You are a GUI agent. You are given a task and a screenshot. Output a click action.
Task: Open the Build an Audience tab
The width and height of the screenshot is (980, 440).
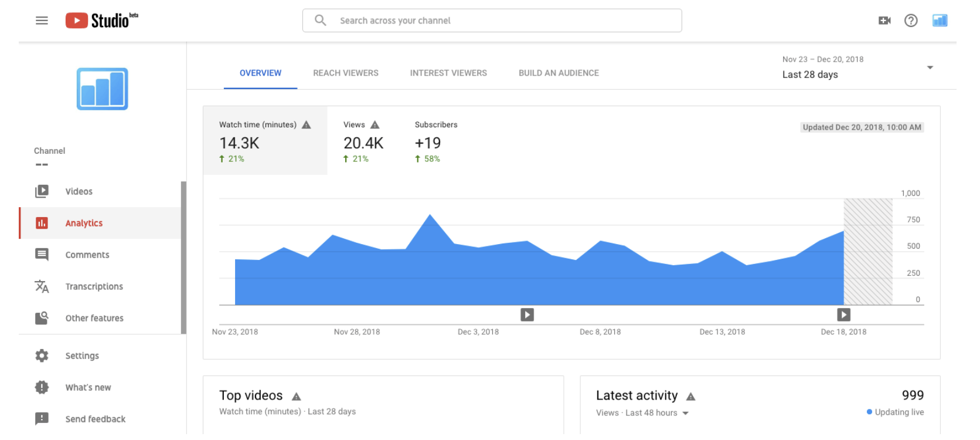[x=559, y=73]
